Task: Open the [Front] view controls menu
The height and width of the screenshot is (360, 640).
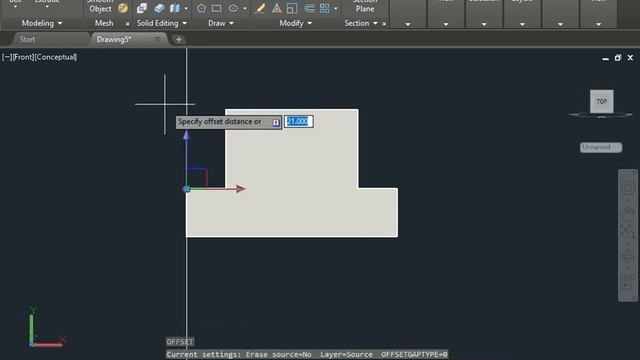Action: [x=24, y=57]
